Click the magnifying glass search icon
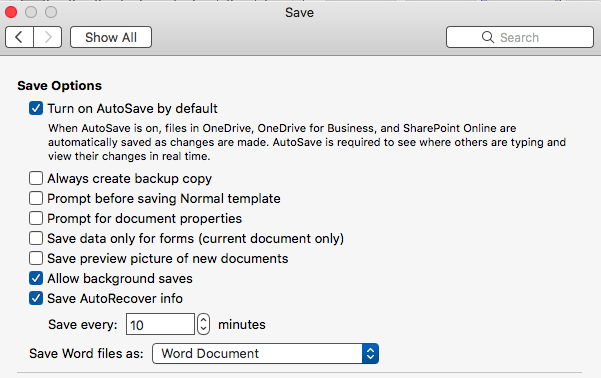This screenshot has width=601, height=378. click(x=488, y=37)
